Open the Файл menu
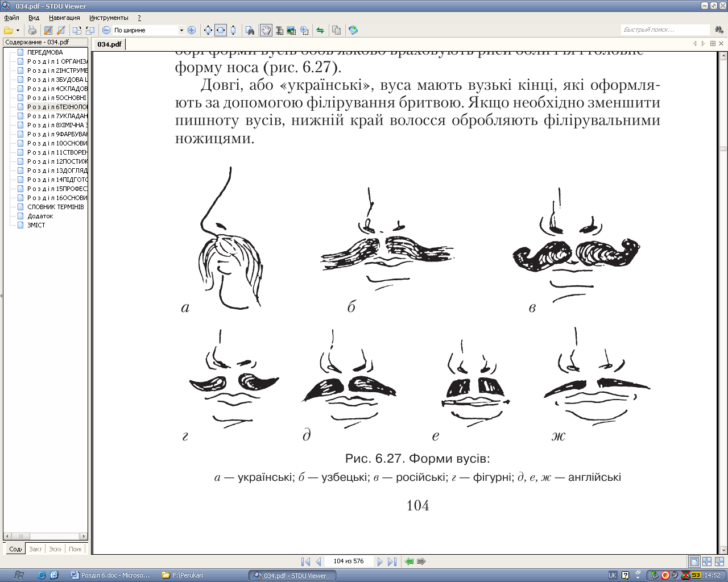Viewport: 728px width, 582px height. pos(11,18)
